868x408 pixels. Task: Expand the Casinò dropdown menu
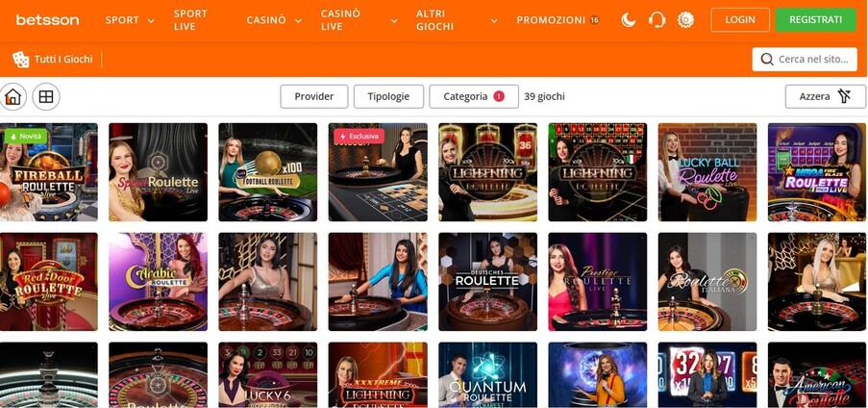[274, 20]
